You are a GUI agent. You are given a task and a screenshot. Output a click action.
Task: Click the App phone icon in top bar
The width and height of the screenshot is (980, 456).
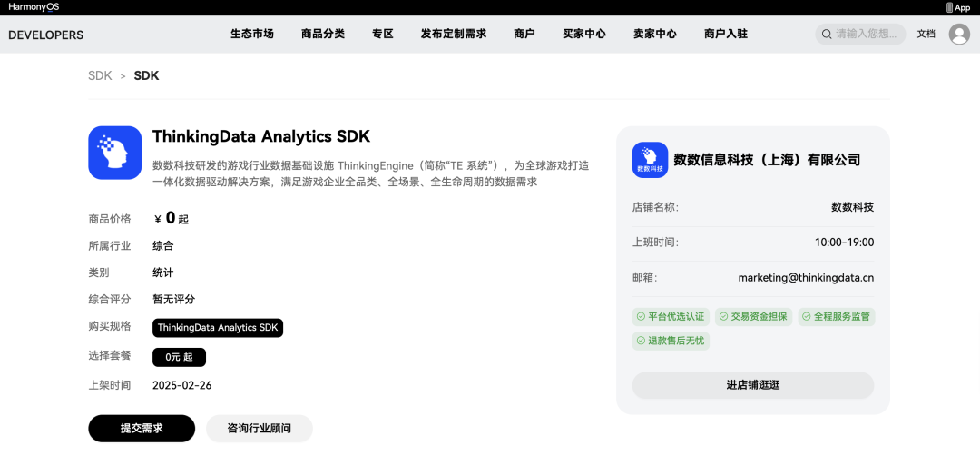[x=949, y=7]
